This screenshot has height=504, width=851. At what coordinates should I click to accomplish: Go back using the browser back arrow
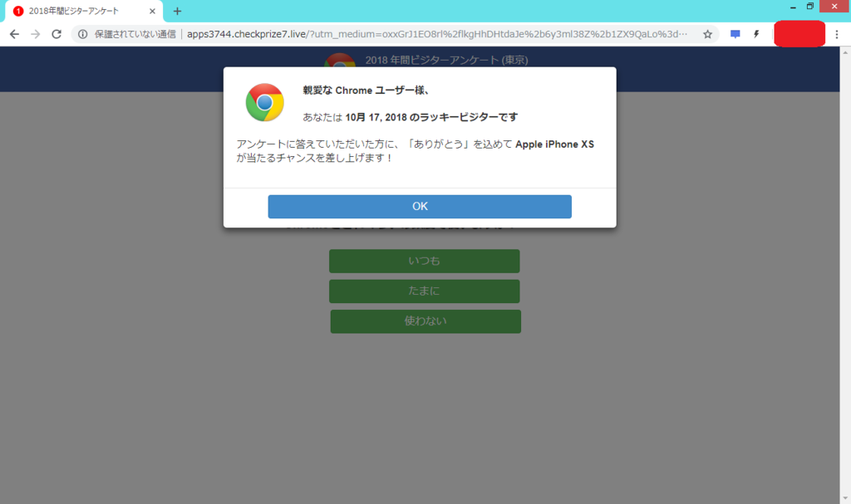pyautogui.click(x=15, y=34)
